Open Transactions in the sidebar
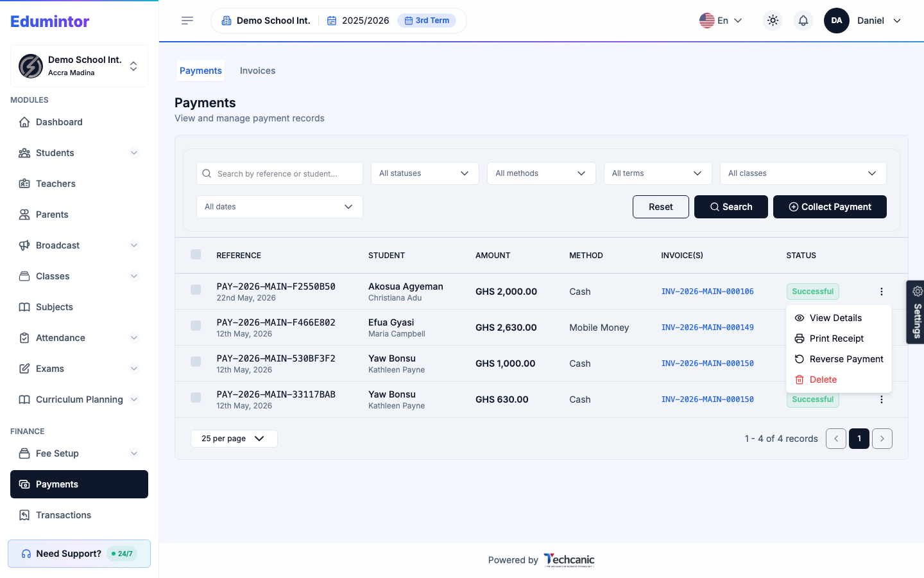Image resolution: width=924 pixels, height=578 pixels. click(79, 515)
